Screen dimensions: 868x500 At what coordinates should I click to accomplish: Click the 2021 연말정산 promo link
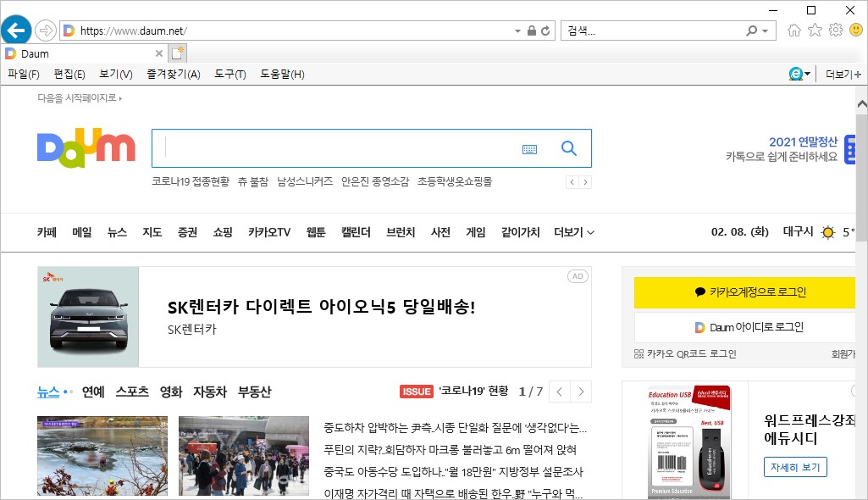point(790,149)
